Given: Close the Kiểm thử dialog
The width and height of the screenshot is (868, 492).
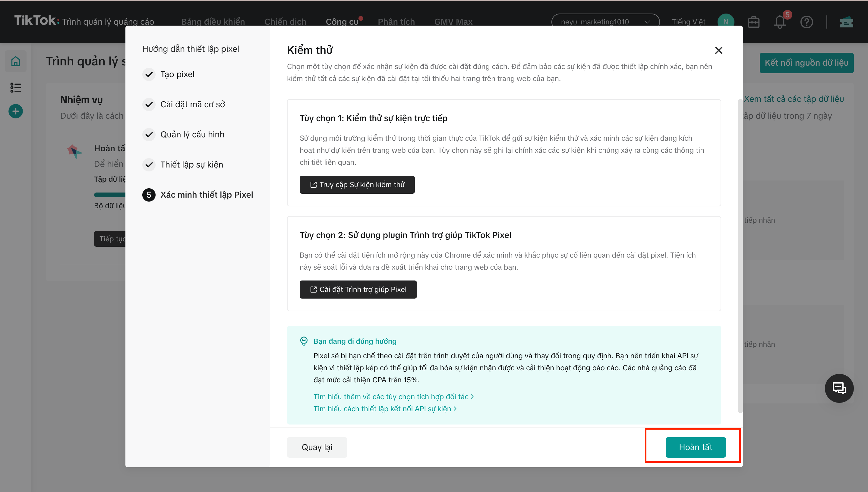Looking at the screenshot, I should click(x=718, y=50).
